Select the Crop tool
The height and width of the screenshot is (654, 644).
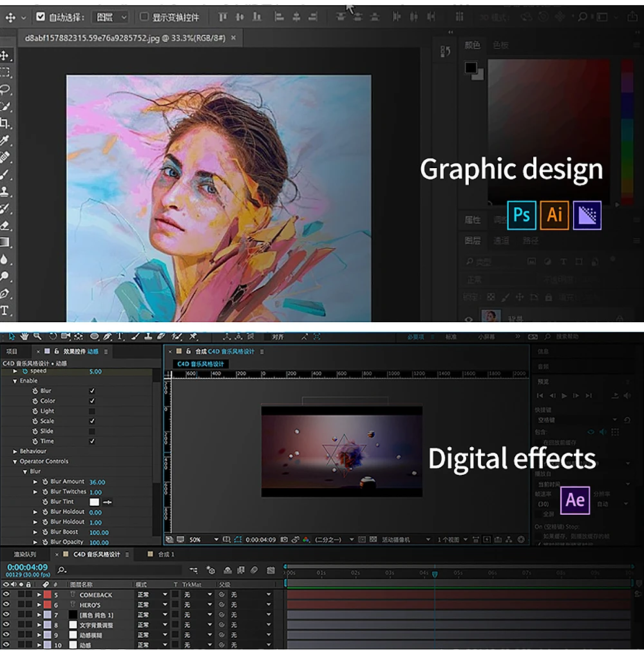coord(5,123)
